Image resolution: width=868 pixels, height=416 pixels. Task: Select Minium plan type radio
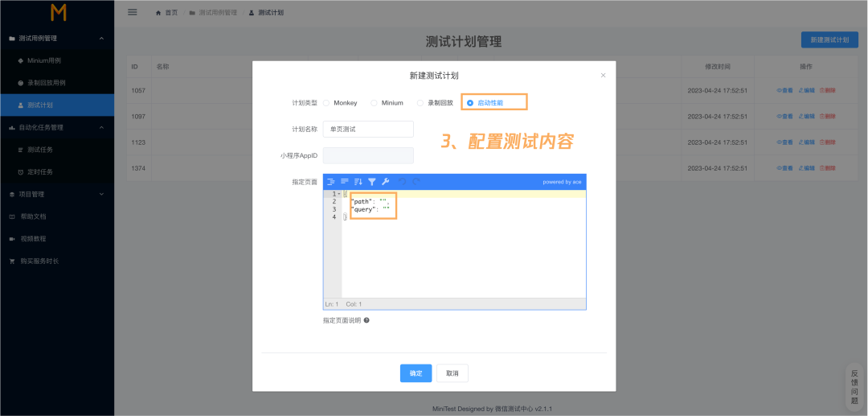[x=374, y=103]
